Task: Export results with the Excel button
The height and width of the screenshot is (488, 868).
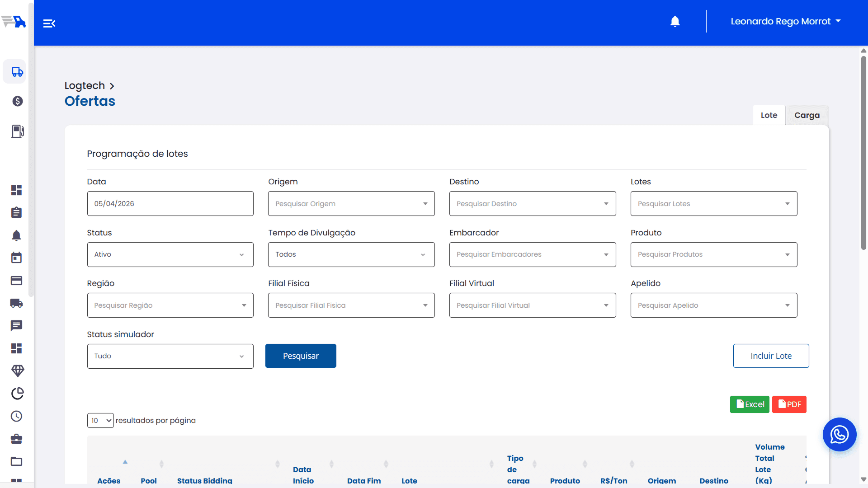Action: click(x=750, y=404)
